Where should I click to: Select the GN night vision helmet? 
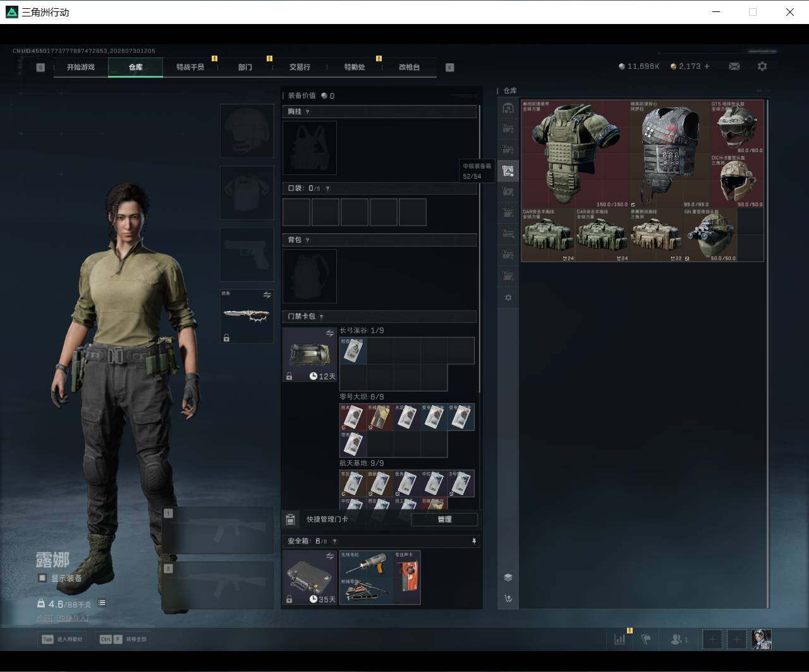click(710, 235)
